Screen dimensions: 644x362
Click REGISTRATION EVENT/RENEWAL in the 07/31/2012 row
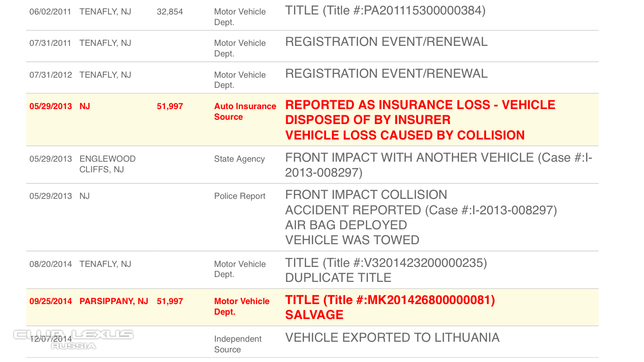(386, 73)
